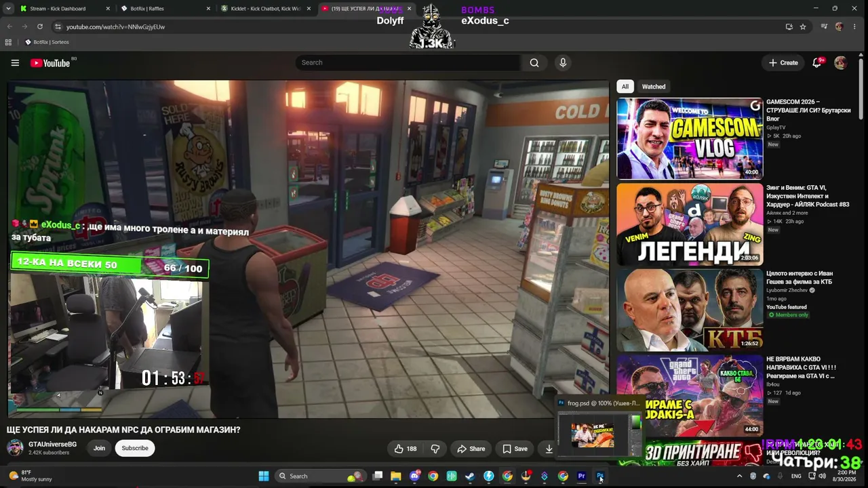The image size is (868, 488).
Task: Open the BotRix | Sorteos bookmark
Action: pyautogui.click(x=47, y=42)
